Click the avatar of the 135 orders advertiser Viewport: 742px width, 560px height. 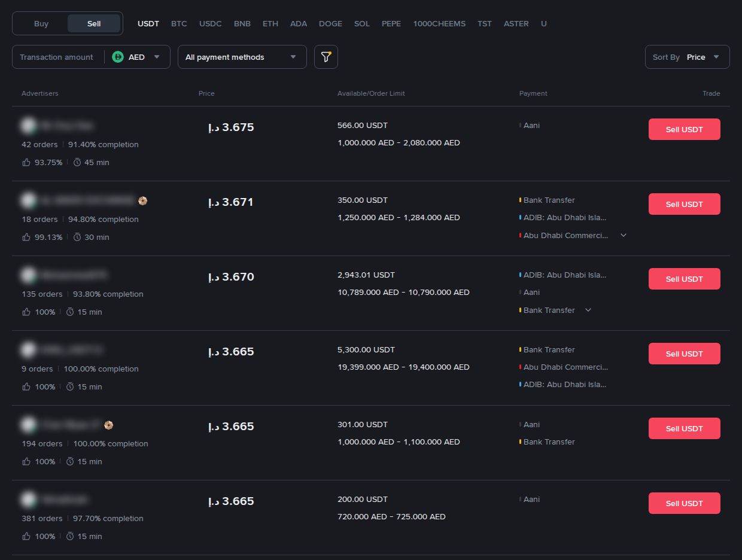pos(28,275)
